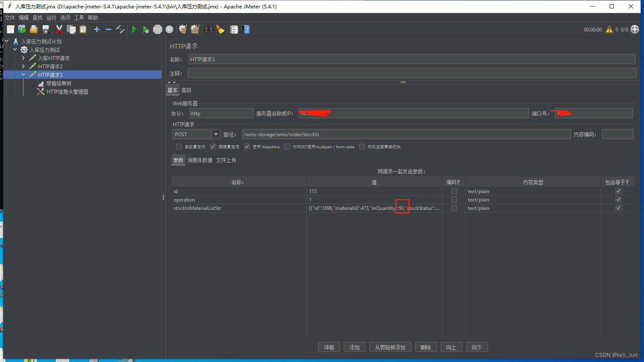Click the Cut scissors icon
This screenshot has width=644, height=362.
click(x=59, y=29)
